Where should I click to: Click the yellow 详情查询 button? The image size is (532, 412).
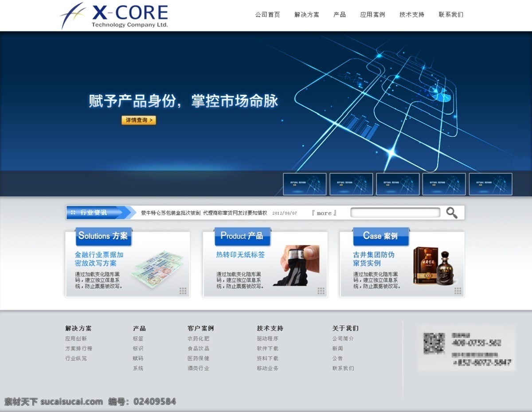coord(139,120)
